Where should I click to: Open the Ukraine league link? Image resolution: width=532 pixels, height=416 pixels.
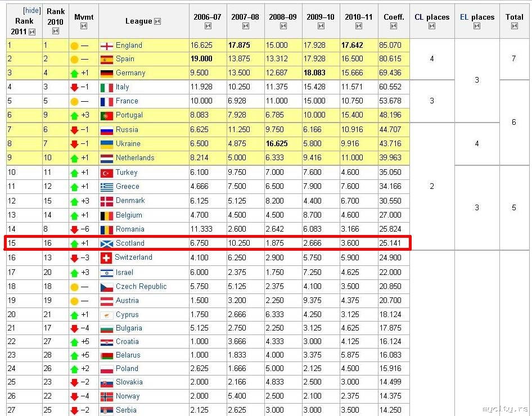pyautogui.click(x=128, y=144)
